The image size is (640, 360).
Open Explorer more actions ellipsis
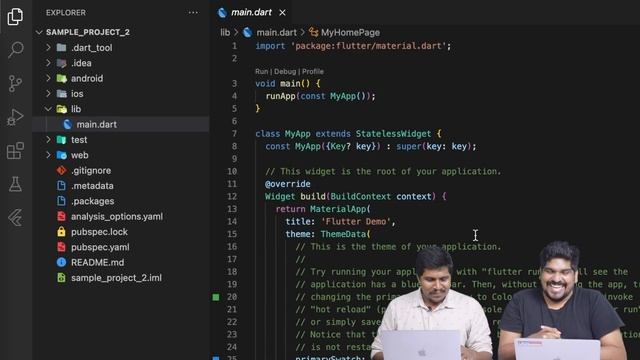pos(193,13)
